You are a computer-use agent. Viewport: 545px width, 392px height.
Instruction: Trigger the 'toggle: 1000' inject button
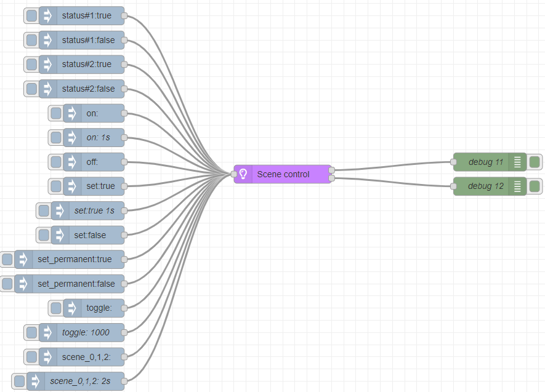click(x=31, y=332)
